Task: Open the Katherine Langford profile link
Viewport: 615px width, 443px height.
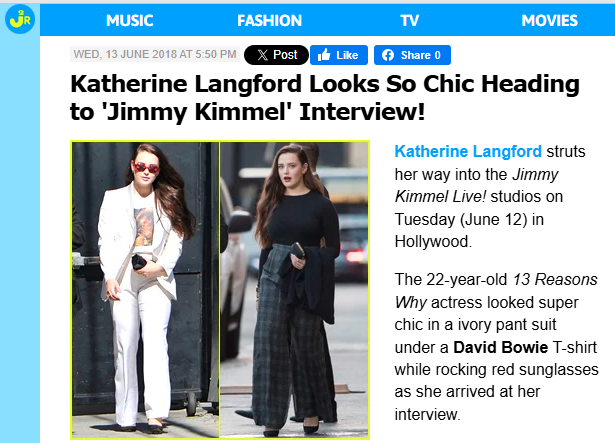Action: point(468,151)
